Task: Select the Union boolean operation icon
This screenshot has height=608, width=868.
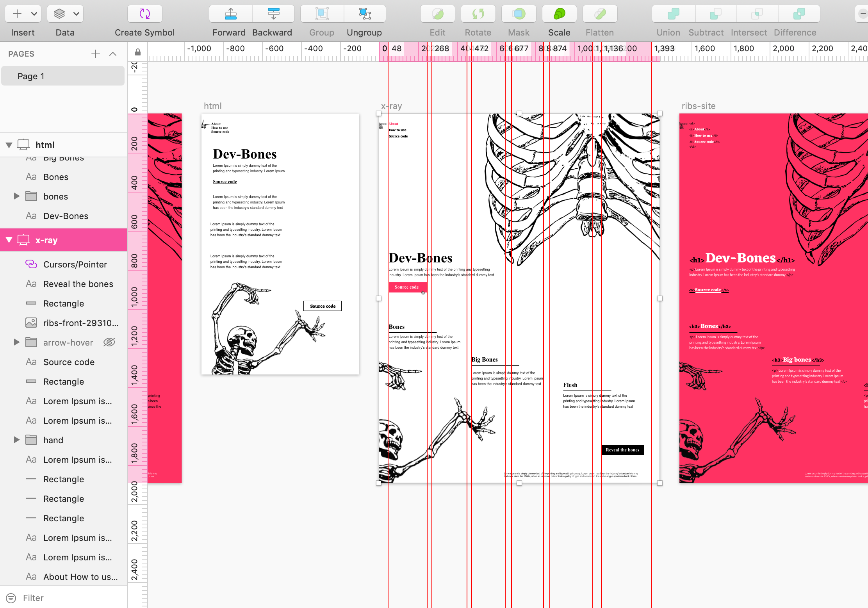Action: click(673, 13)
